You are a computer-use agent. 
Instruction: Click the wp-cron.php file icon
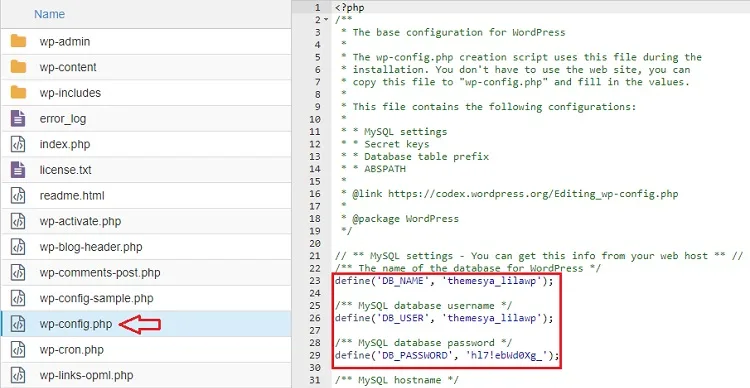coord(18,350)
